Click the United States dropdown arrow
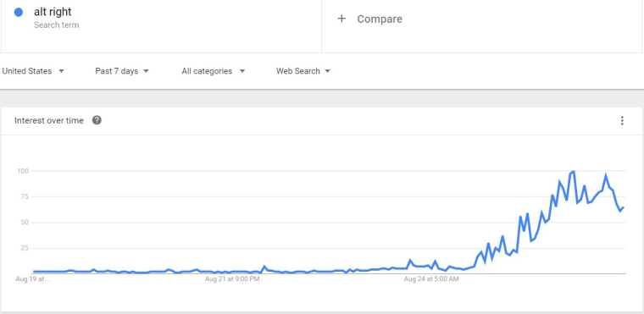This screenshot has width=644, height=314. [x=61, y=71]
